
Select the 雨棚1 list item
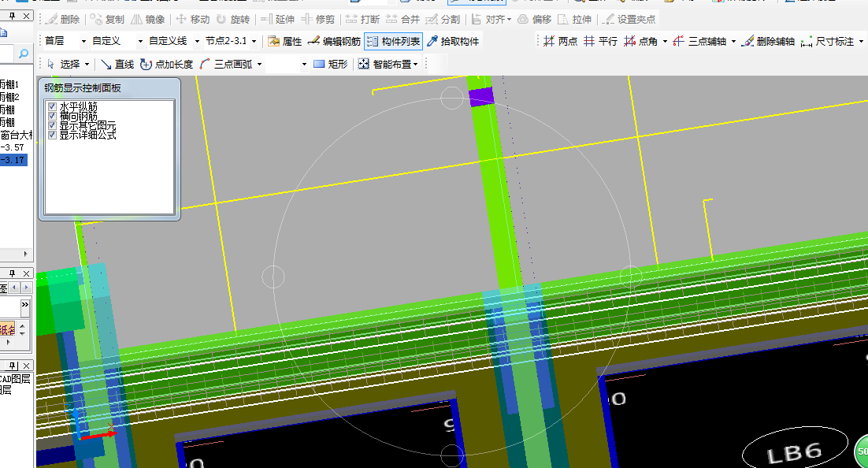point(9,84)
